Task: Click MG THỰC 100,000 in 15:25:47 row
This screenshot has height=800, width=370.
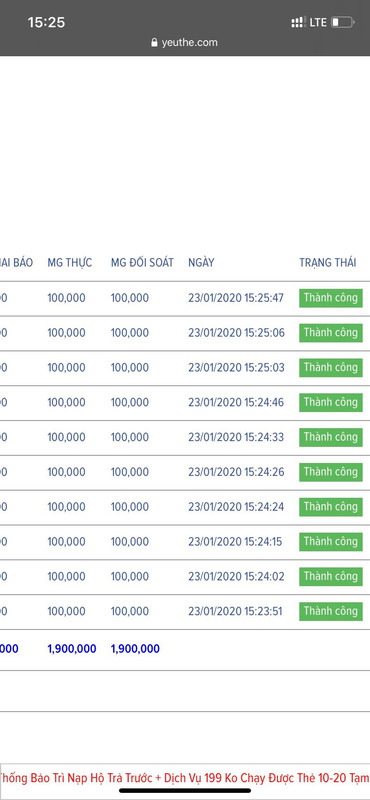Action: click(66, 298)
